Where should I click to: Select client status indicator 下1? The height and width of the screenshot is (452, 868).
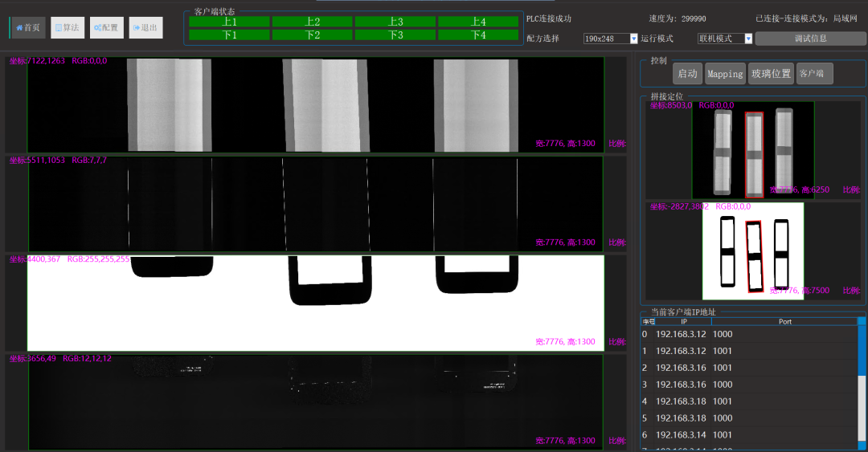(x=229, y=35)
